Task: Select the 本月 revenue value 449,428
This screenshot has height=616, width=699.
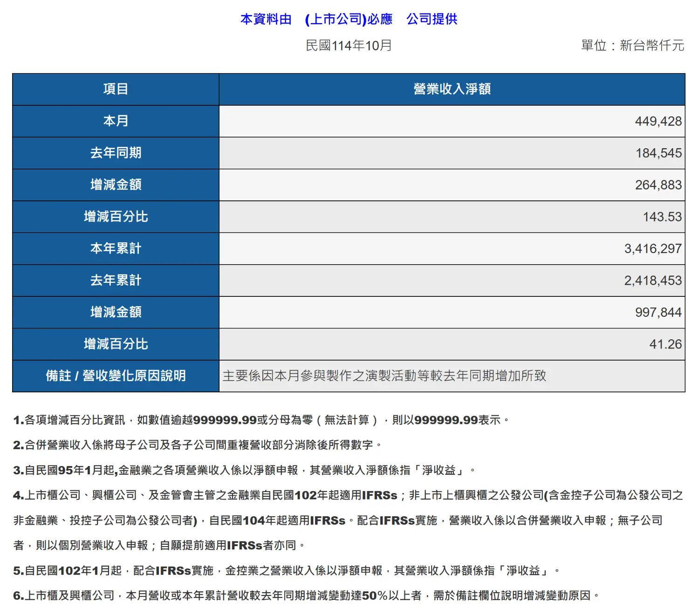Action: pos(658,122)
